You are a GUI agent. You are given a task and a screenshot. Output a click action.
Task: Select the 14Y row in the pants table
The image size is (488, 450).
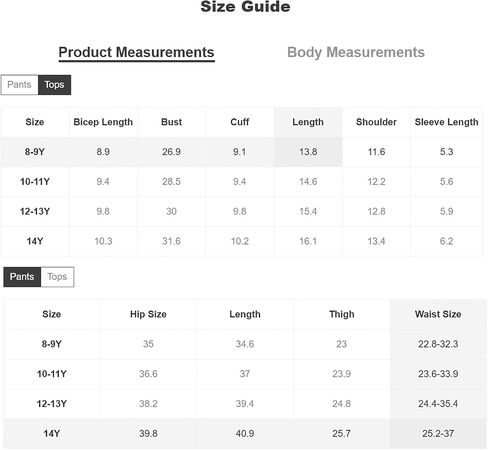click(245, 433)
